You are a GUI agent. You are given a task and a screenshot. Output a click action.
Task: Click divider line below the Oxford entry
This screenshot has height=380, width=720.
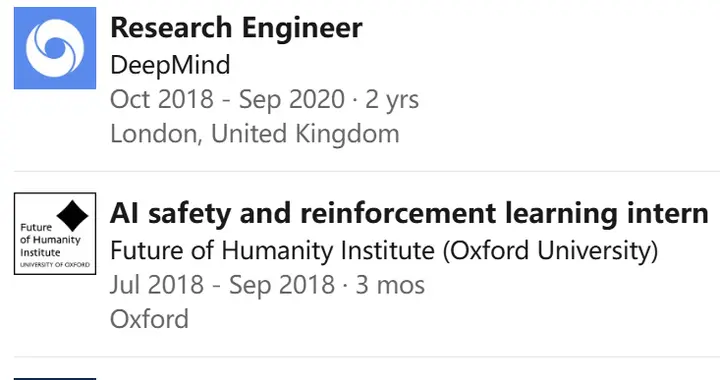tap(367, 357)
